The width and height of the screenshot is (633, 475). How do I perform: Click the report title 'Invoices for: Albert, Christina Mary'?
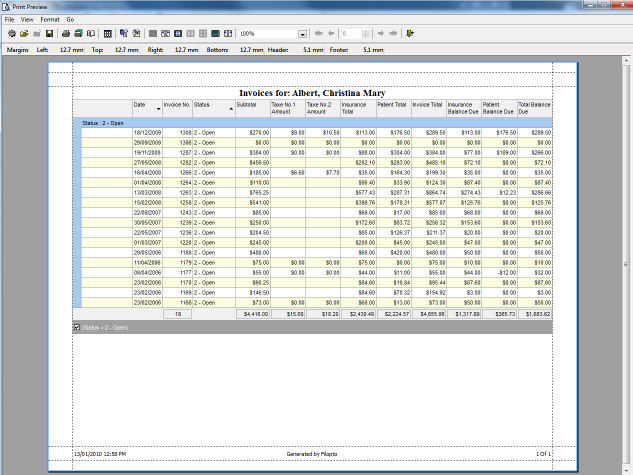tap(312, 93)
